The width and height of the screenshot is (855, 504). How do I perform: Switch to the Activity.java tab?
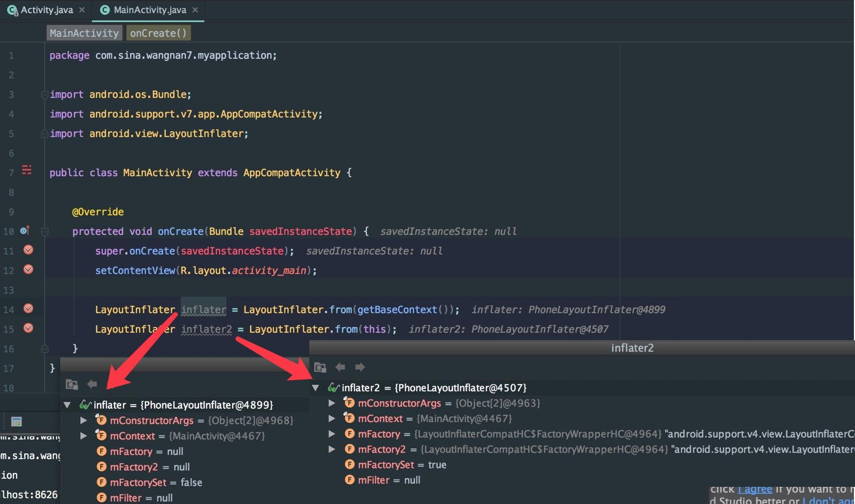click(x=47, y=10)
